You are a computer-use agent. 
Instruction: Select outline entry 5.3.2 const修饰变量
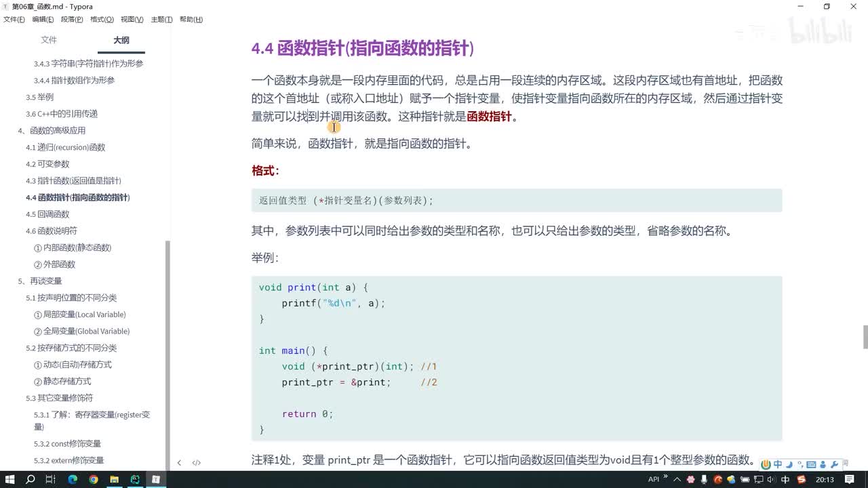(67, 444)
